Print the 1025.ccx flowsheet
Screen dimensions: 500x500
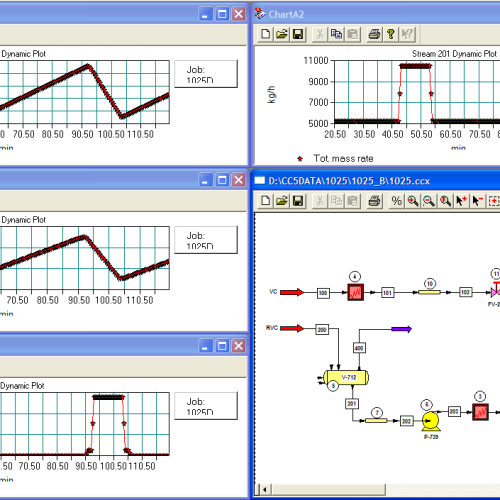pos(374,201)
